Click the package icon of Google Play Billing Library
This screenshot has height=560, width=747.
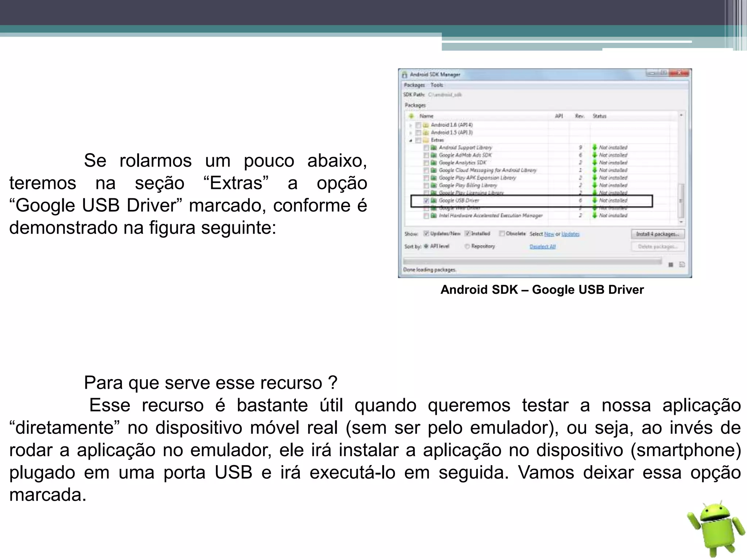click(433, 186)
